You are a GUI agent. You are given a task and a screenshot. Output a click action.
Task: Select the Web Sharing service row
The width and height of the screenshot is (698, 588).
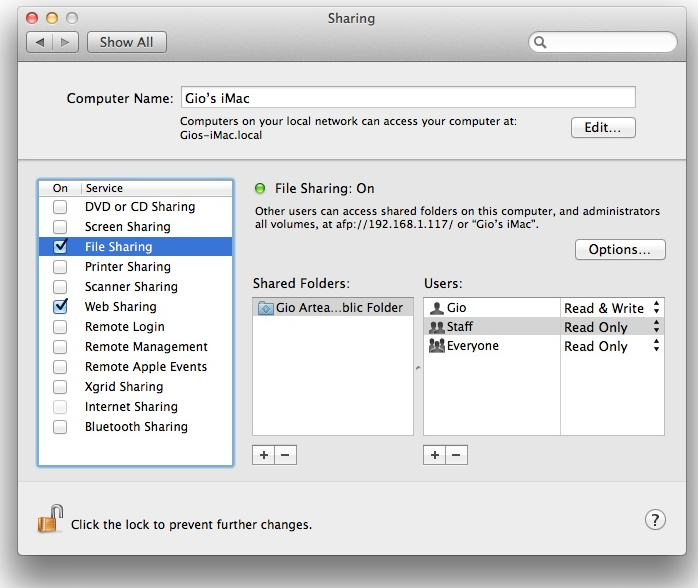click(x=135, y=307)
